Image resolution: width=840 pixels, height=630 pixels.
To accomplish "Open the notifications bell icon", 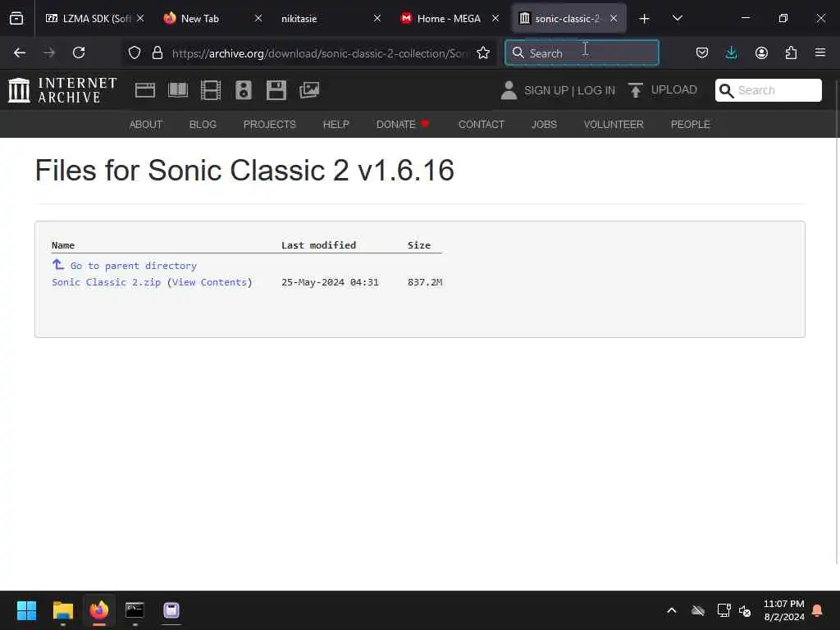I will 818,610.
